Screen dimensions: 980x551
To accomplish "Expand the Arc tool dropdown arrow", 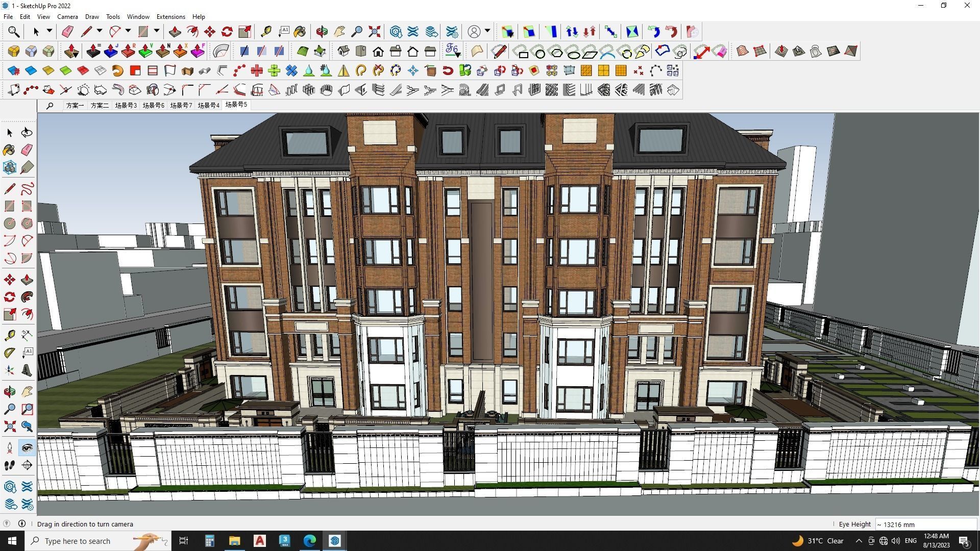I will point(128,32).
